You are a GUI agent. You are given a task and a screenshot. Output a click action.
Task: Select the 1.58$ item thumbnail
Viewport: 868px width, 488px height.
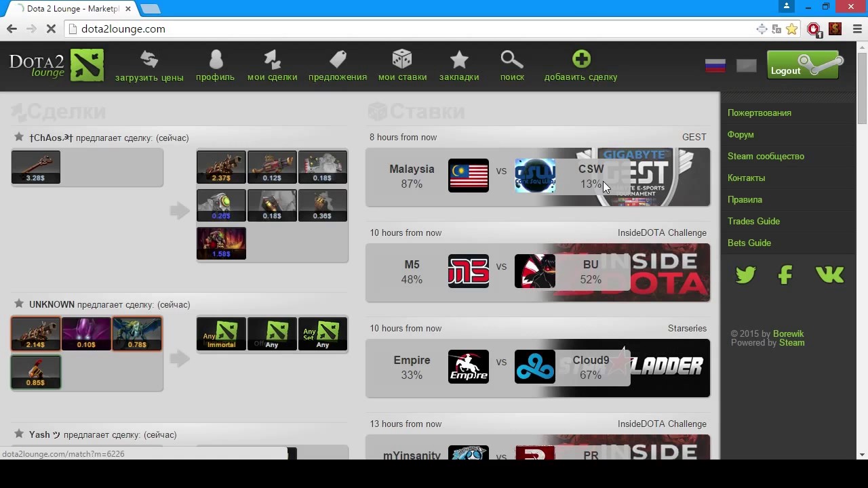coord(221,243)
